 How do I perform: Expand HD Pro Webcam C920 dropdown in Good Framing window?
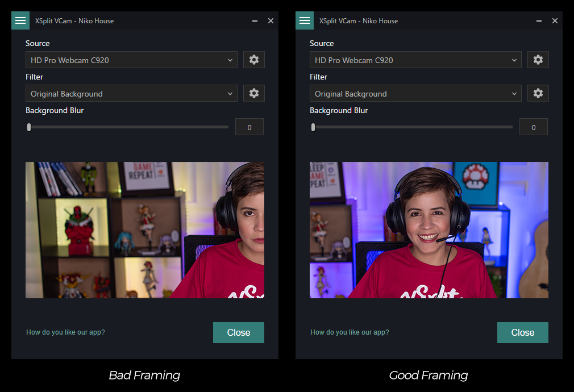tap(415, 60)
